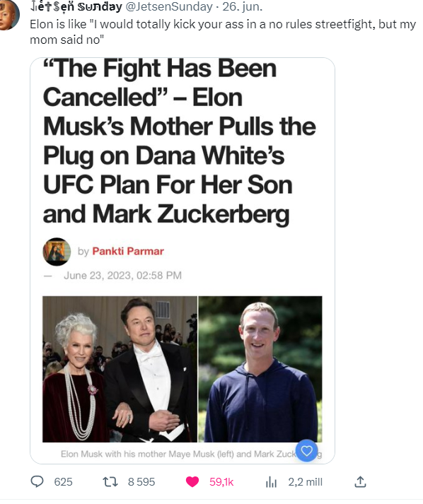
Task: Click the Elon and Maye Musk photo
Action: (120, 369)
